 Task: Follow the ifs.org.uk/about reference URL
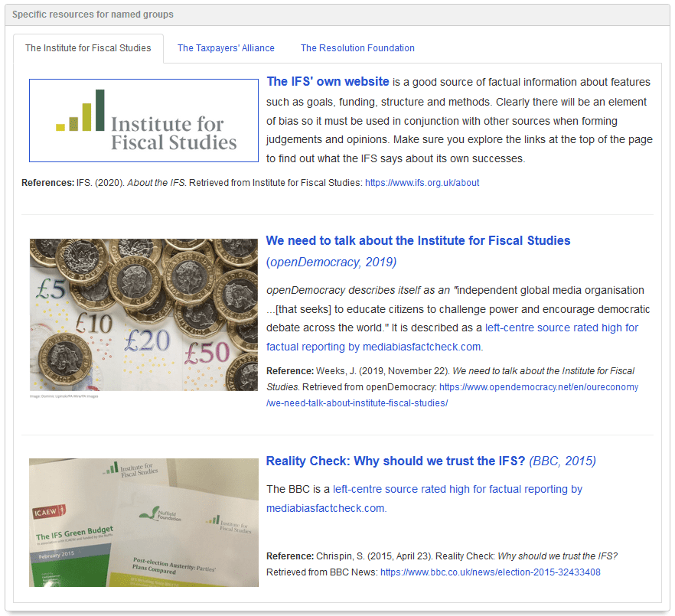coord(422,183)
